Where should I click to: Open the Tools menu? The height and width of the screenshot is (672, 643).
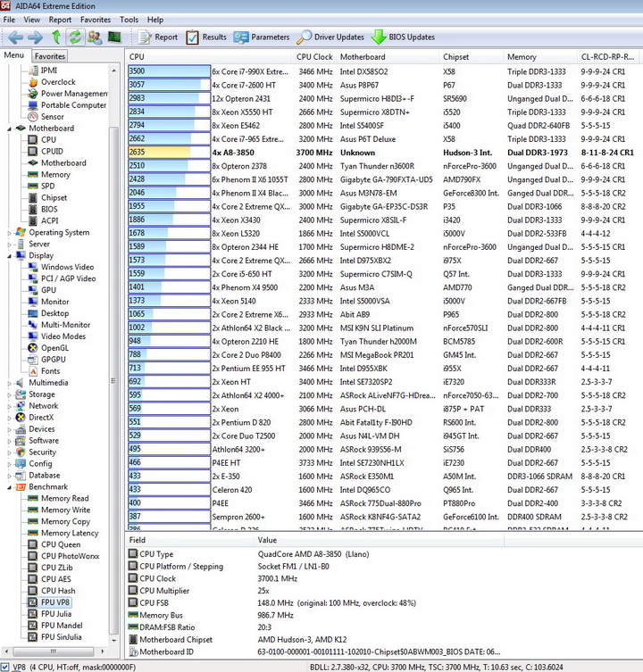pyautogui.click(x=129, y=20)
